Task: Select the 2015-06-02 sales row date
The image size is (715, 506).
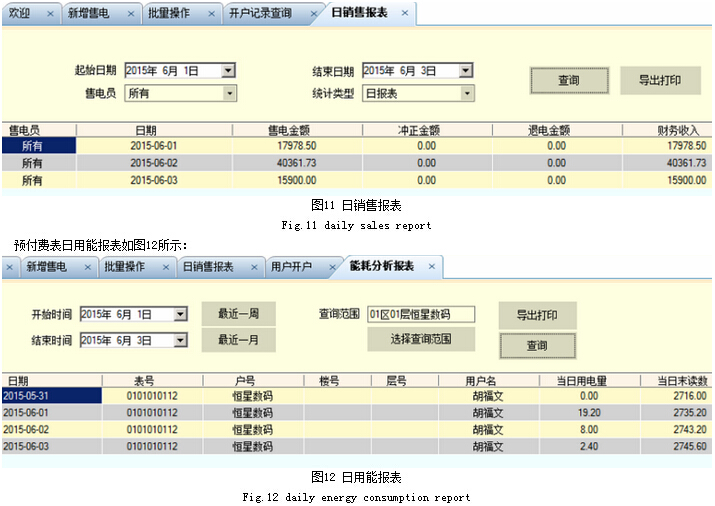Action: point(154,163)
